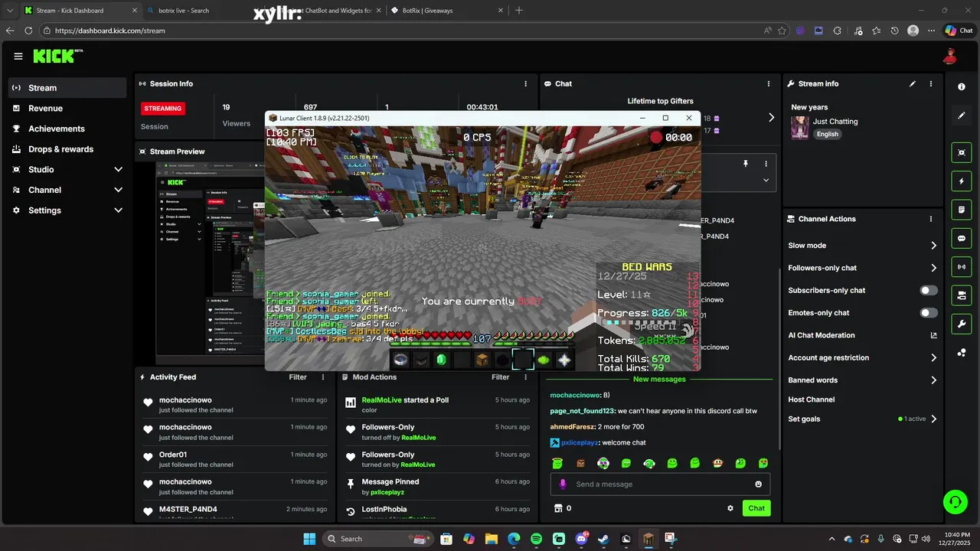980x551 pixels.
Task: Filter the Activity Feed
Action: coord(298,377)
